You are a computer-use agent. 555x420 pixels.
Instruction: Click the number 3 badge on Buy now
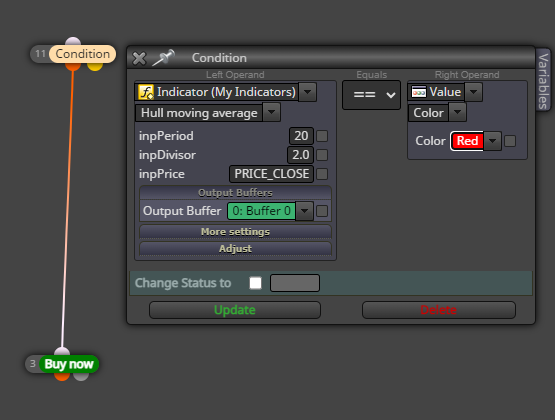pyautogui.click(x=33, y=364)
